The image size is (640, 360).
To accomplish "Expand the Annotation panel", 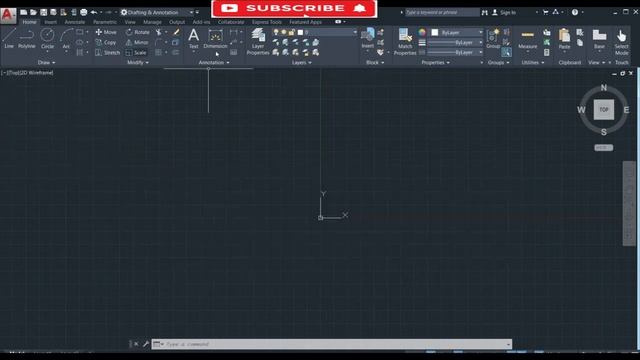I will [214, 62].
